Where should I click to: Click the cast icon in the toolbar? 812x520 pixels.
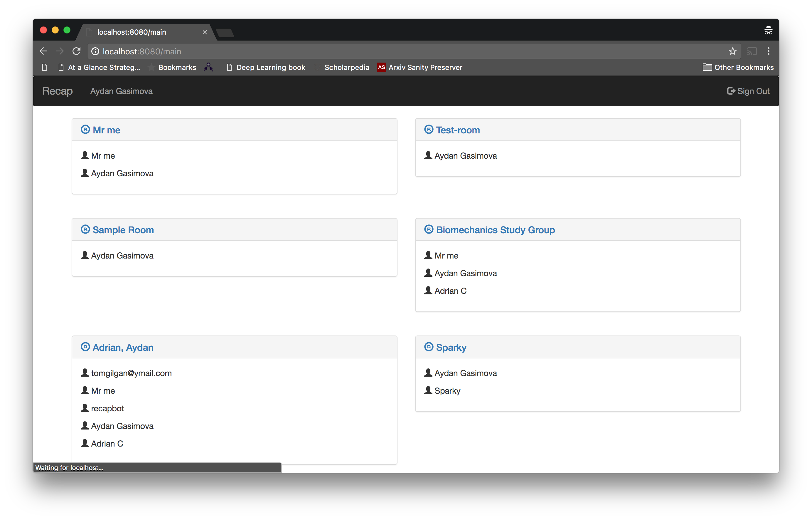coord(752,51)
